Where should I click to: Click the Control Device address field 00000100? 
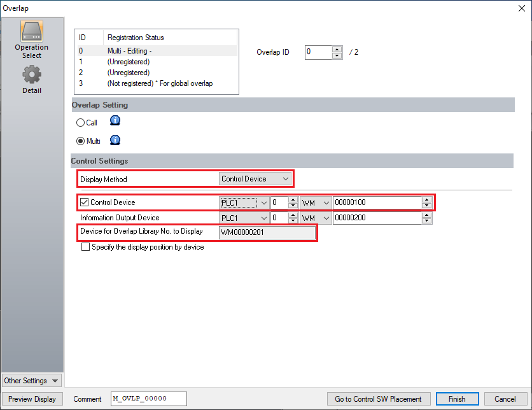tap(376, 202)
